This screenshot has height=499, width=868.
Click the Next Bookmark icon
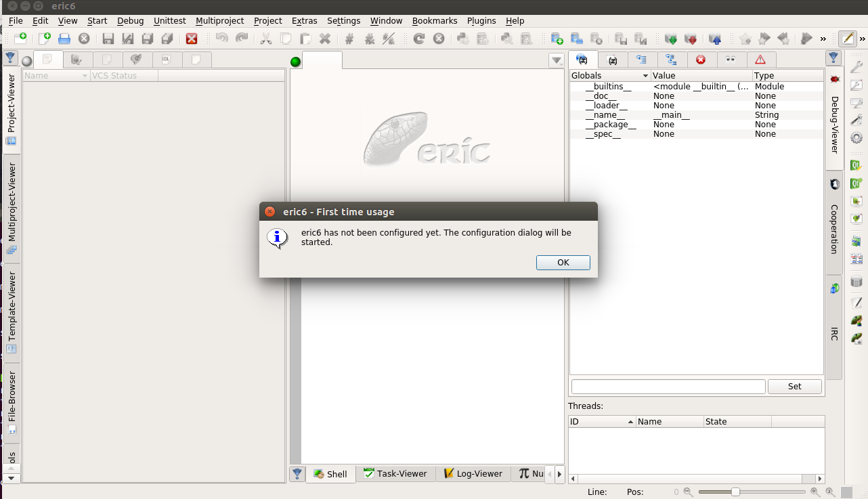[765, 39]
